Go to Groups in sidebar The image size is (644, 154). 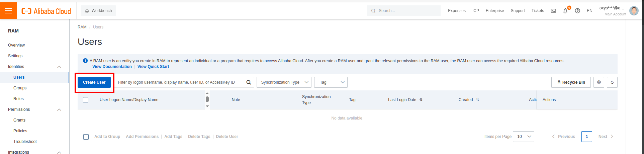point(20,88)
